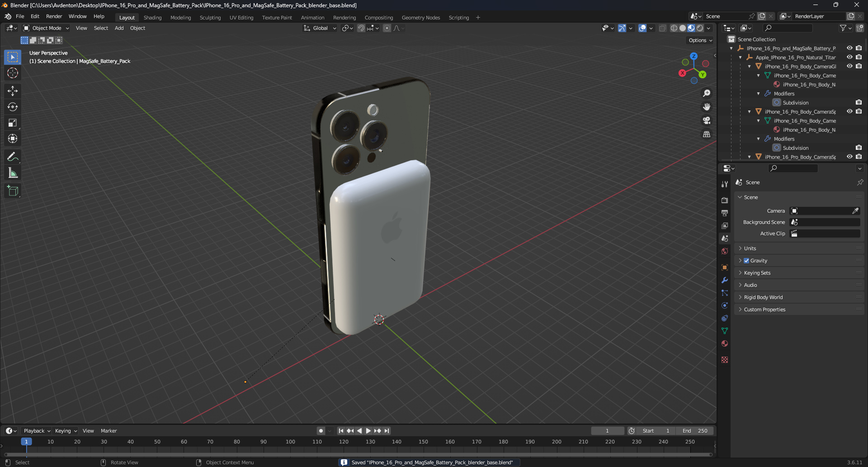Switch to solid viewport shading
Screen dimensions: 868x467
pyautogui.click(x=683, y=28)
